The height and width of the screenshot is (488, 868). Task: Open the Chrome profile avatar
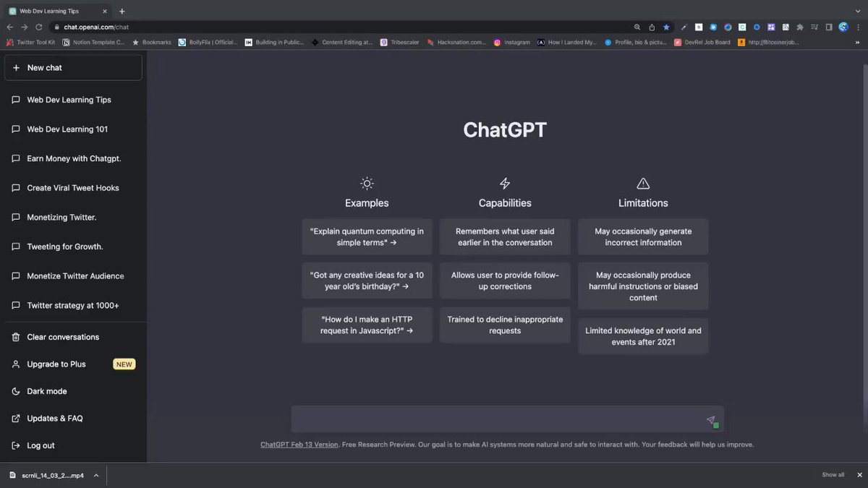point(843,27)
